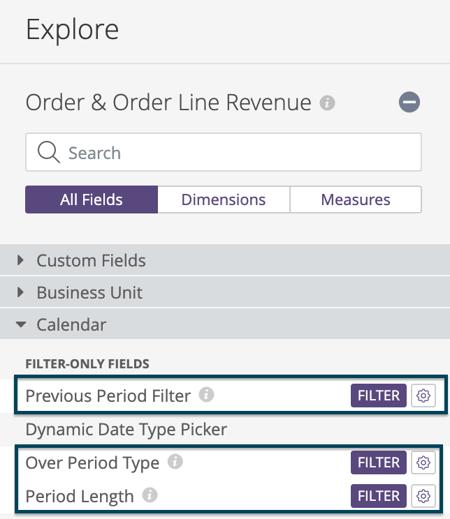
Task: Click the magnifier icon in the search box
Action: (49, 152)
